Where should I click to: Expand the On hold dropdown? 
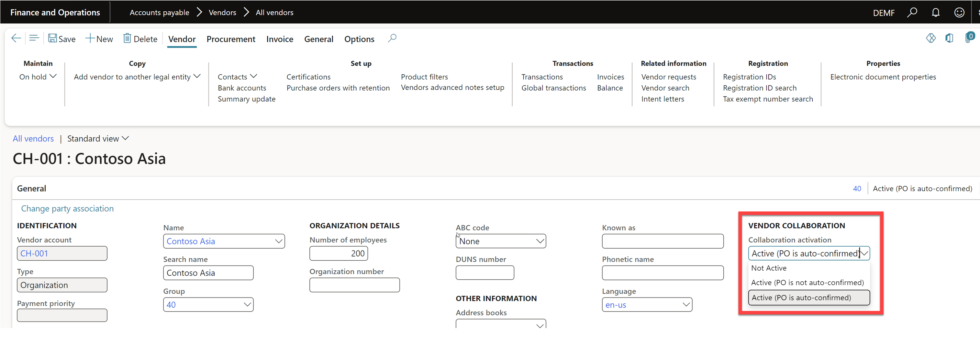(38, 77)
